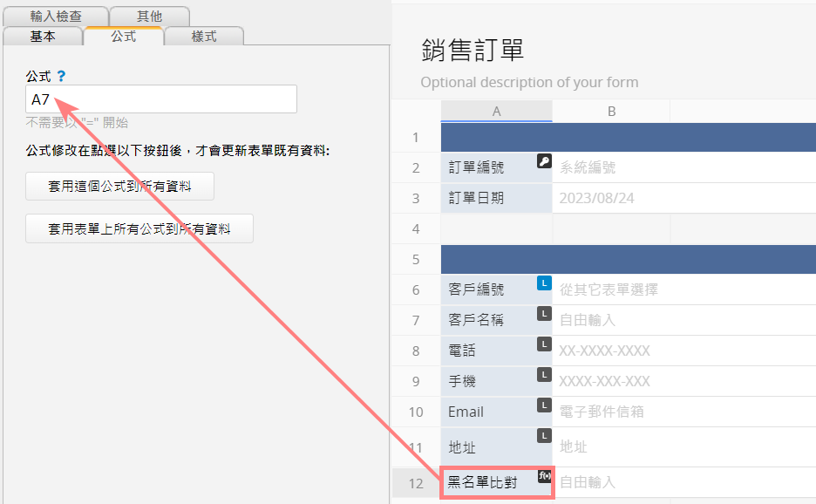The height and width of the screenshot is (504, 816).
Task: Select the 公式 tab
Action: (123, 36)
